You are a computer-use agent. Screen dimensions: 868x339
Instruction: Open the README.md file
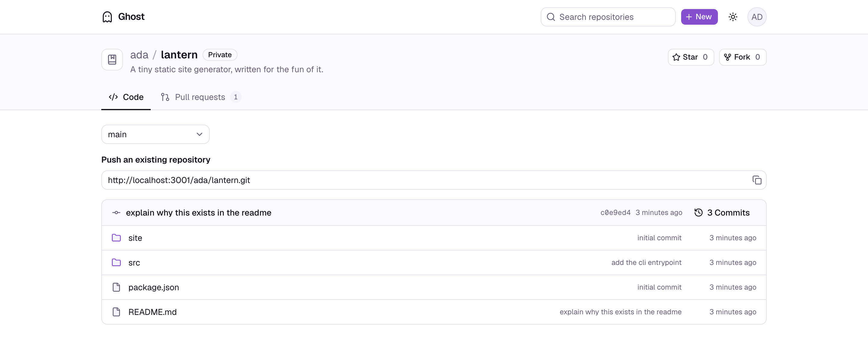152,312
